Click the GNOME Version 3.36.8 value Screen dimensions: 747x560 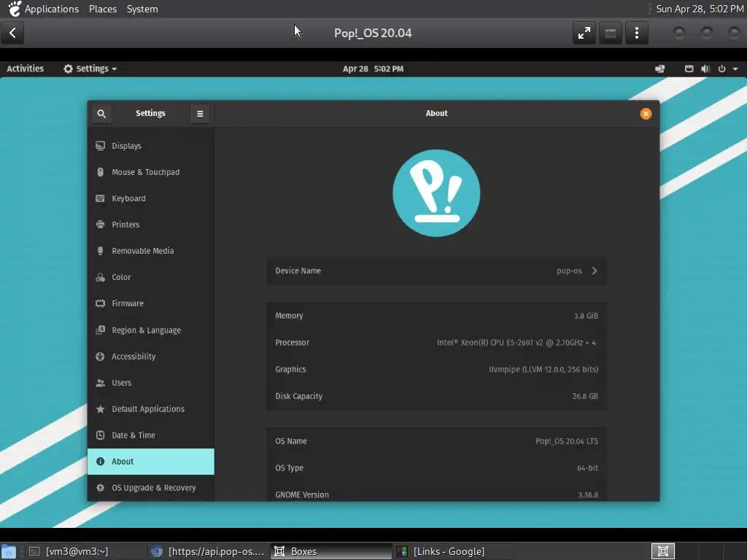point(588,495)
